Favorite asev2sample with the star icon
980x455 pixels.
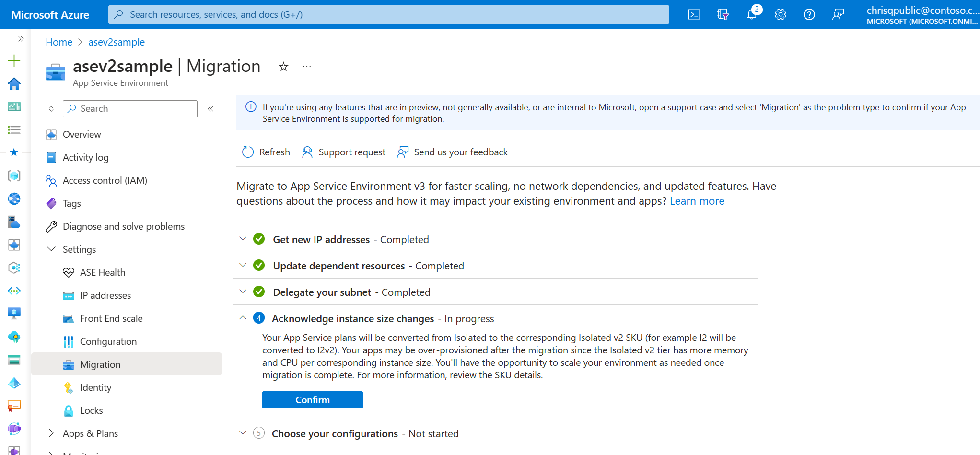click(283, 67)
